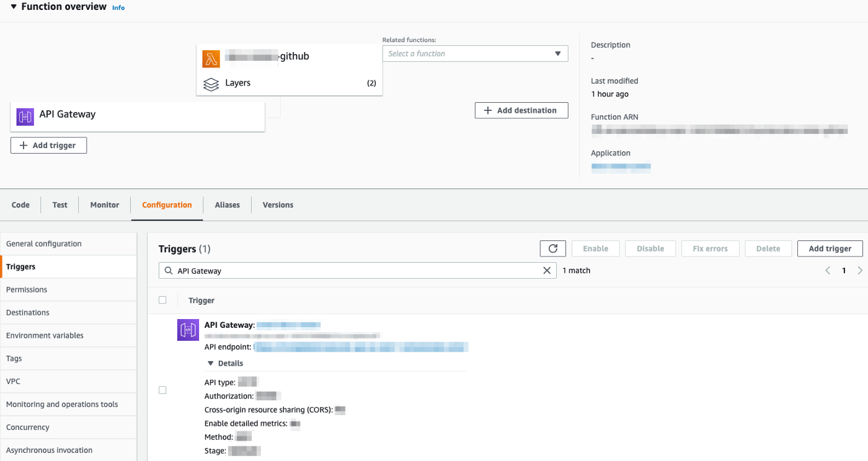
Task: Refresh the triggers list
Action: pyautogui.click(x=553, y=248)
